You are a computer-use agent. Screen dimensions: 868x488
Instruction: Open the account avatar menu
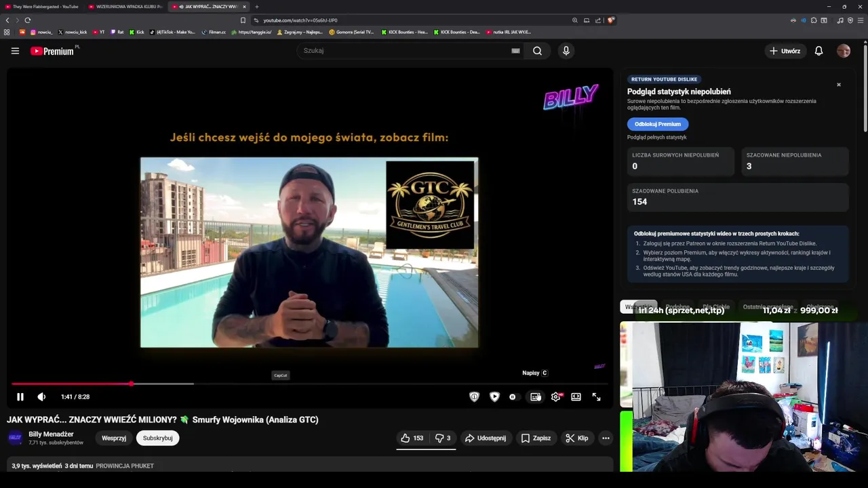click(844, 51)
